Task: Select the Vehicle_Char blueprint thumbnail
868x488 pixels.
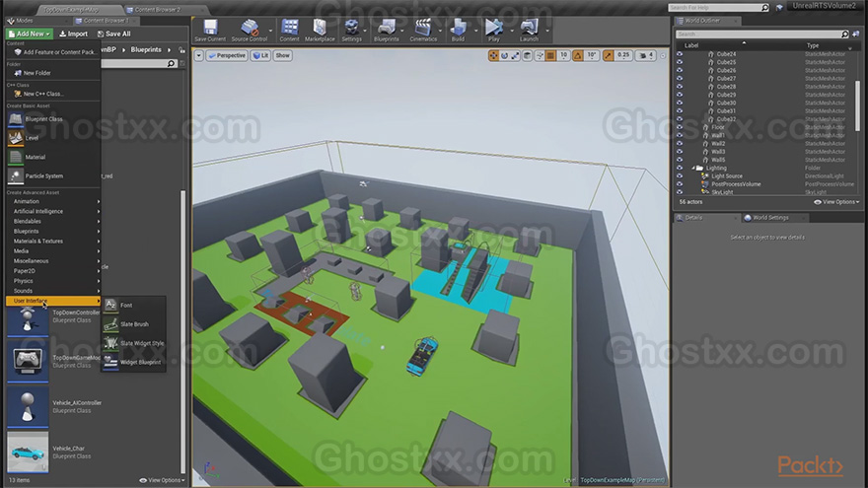Action: pos(28,453)
